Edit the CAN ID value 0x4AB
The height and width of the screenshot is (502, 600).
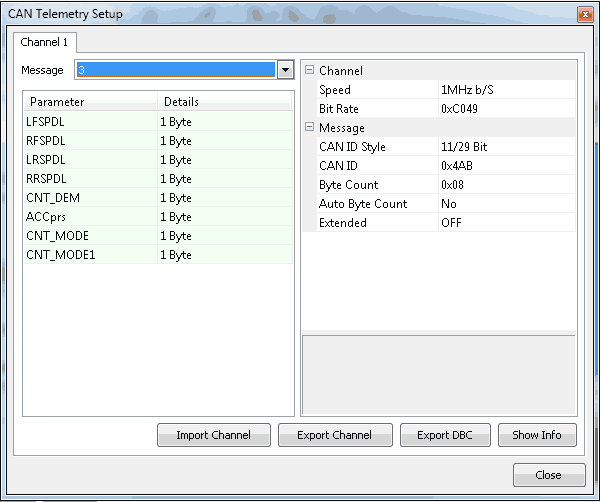(457, 166)
